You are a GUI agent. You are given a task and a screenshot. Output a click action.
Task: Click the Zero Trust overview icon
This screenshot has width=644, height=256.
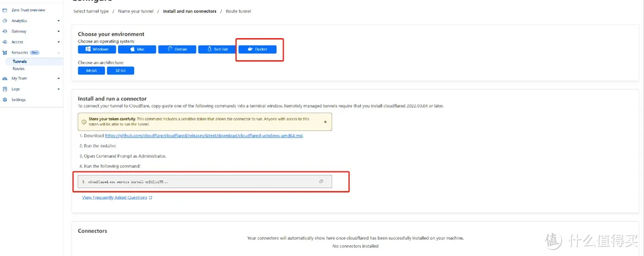tap(5, 10)
